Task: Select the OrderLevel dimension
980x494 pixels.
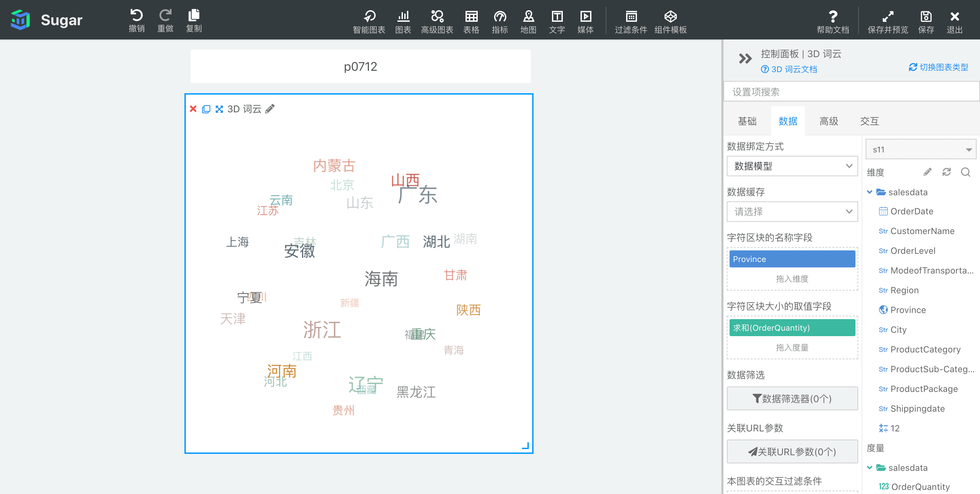Action: click(913, 251)
